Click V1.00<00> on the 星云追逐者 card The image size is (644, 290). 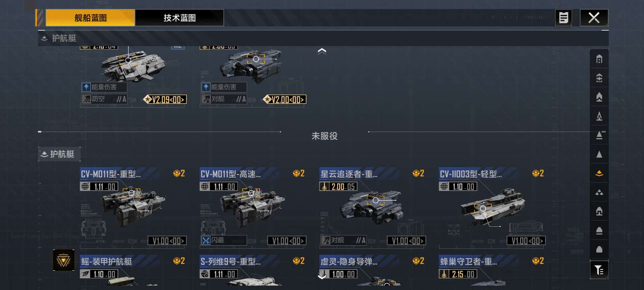[406, 241]
